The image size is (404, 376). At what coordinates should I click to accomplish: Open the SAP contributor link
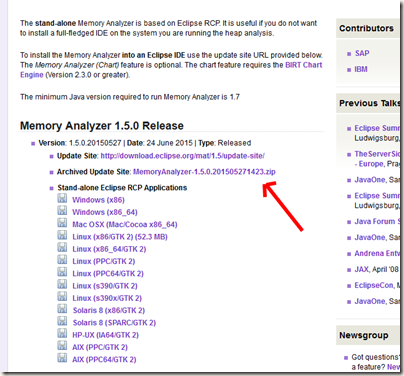[x=362, y=53]
